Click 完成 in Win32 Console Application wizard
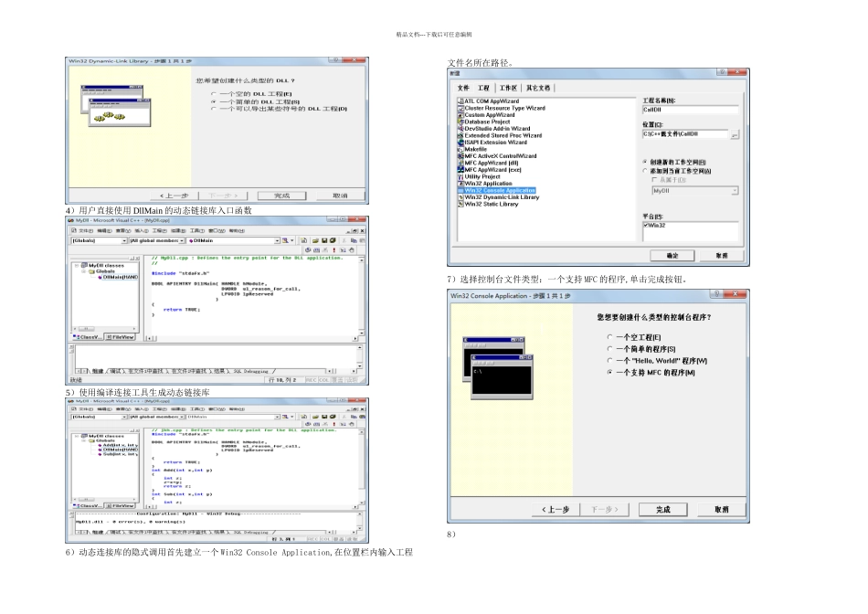This screenshot has height=614, width=868. pyautogui.click(x=663, y=509)
